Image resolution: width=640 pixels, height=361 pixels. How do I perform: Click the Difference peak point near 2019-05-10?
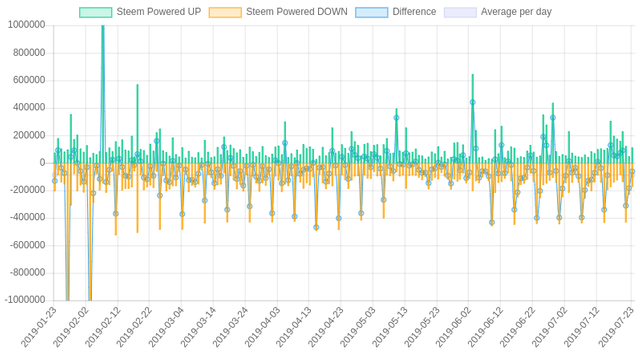pyautogui.click(x=396, y=118)
